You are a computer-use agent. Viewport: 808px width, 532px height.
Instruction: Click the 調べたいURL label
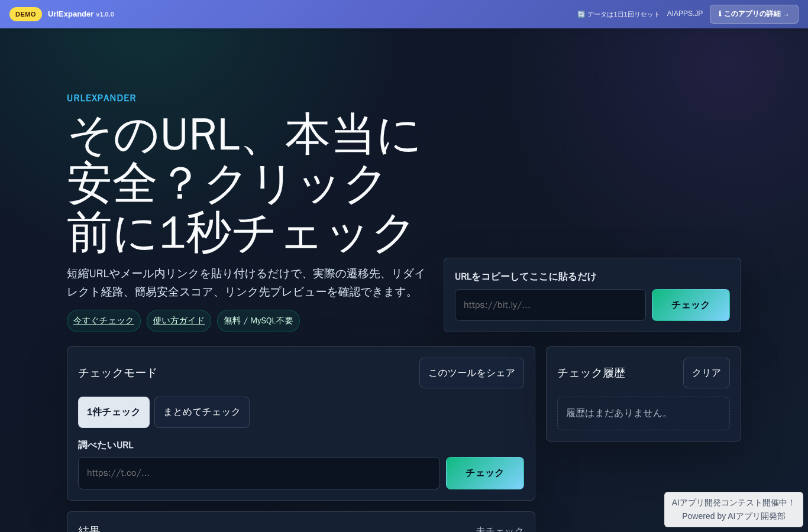[106, 445]
